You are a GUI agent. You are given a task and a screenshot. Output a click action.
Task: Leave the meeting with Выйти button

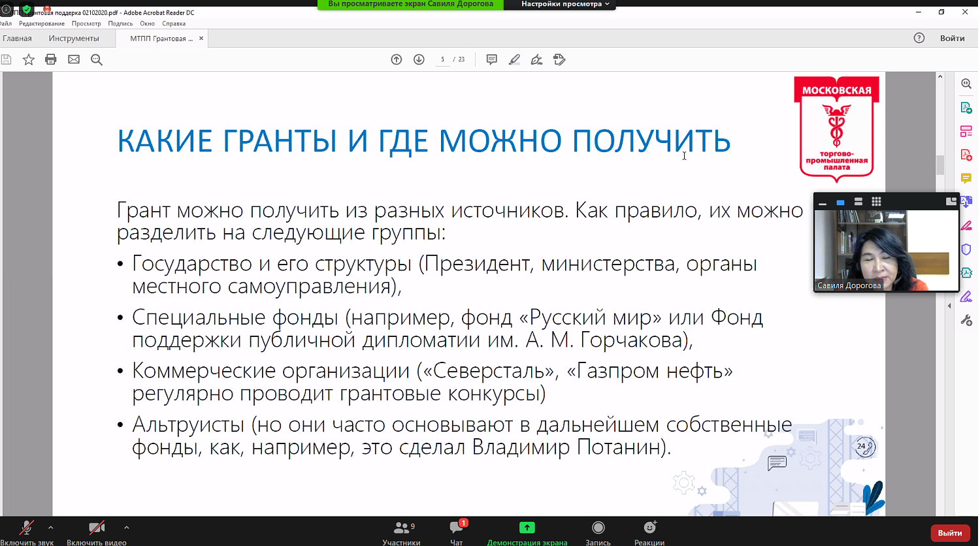coord(949,533)
